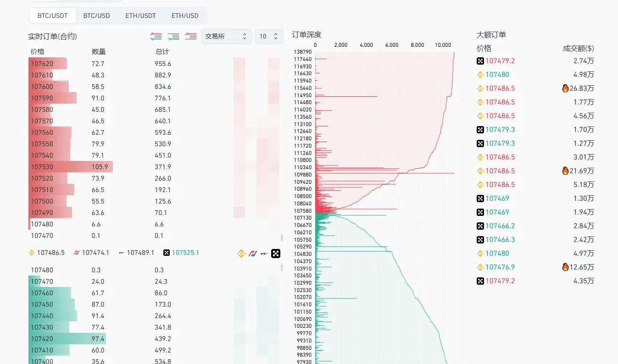Click Binance icon in the 3.01万 row

[x=480, y=157]
